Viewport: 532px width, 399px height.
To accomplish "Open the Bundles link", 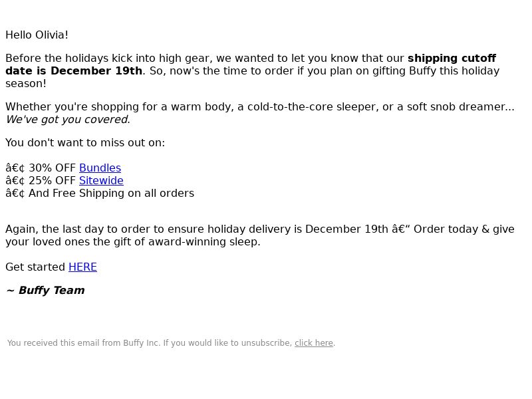I will point(100,168).
